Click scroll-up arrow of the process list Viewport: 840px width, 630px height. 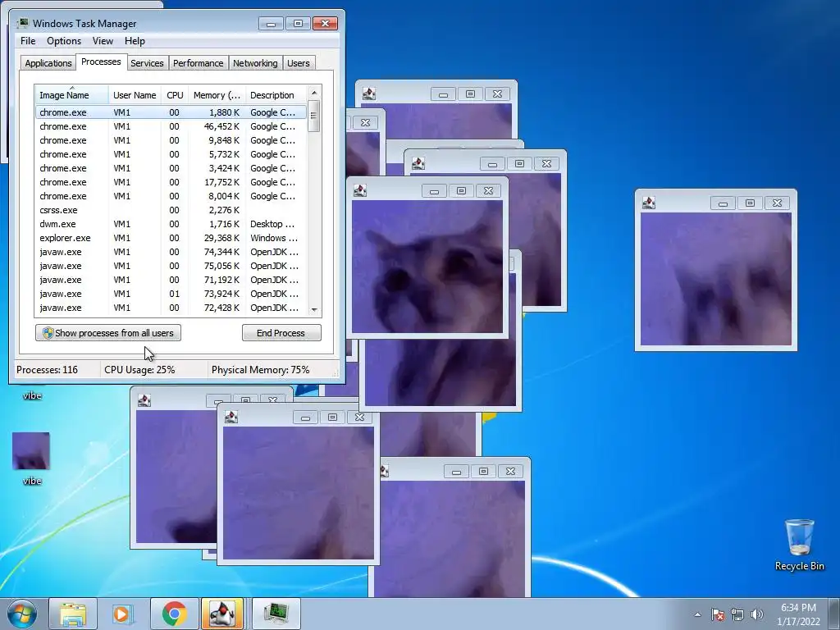pyautogui.click(x=314, y=92)
